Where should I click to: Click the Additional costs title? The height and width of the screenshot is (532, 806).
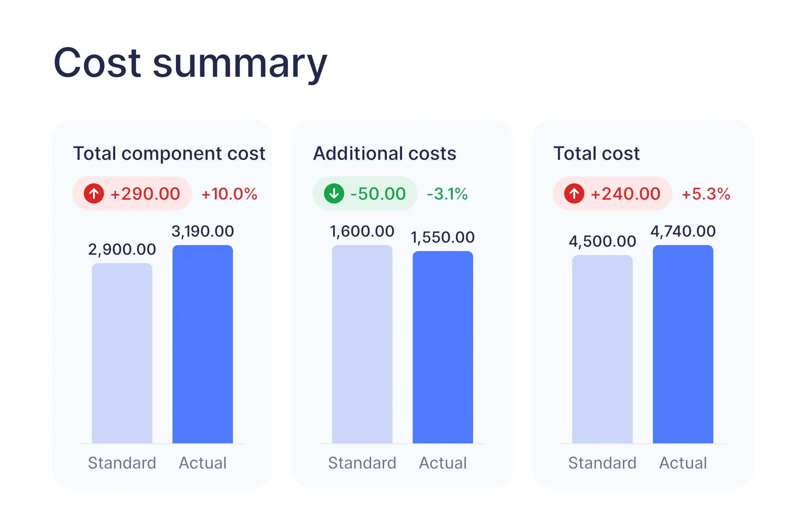pyautogui.click(x=385, y=154)
